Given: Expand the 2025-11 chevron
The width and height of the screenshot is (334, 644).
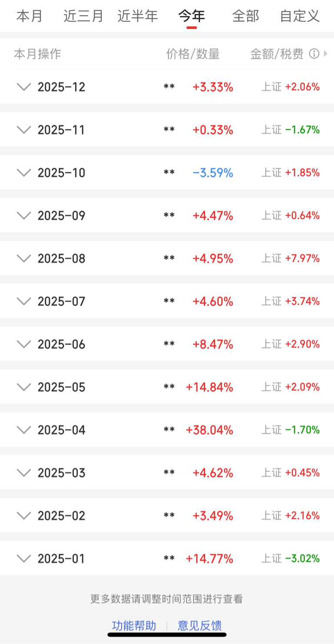Looking at the screenshot, I should [23, 130].
